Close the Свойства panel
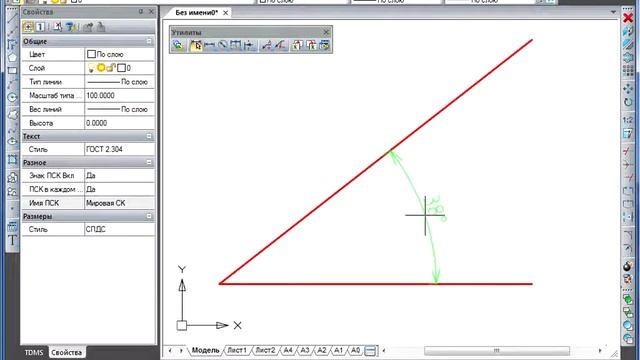 point(151,12)
